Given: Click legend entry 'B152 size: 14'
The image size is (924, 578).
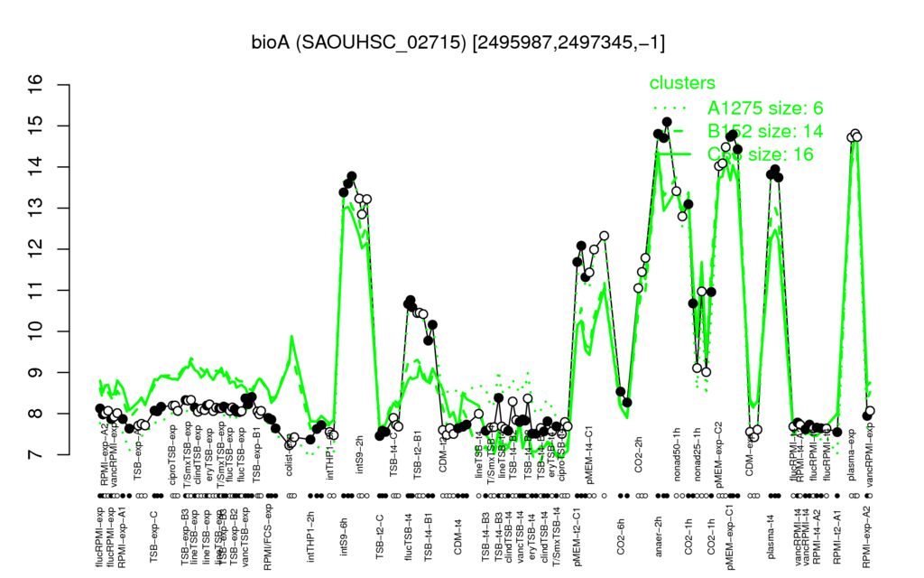Looking at the screenshot, I should pyautogui.click(x=765, y=131).
